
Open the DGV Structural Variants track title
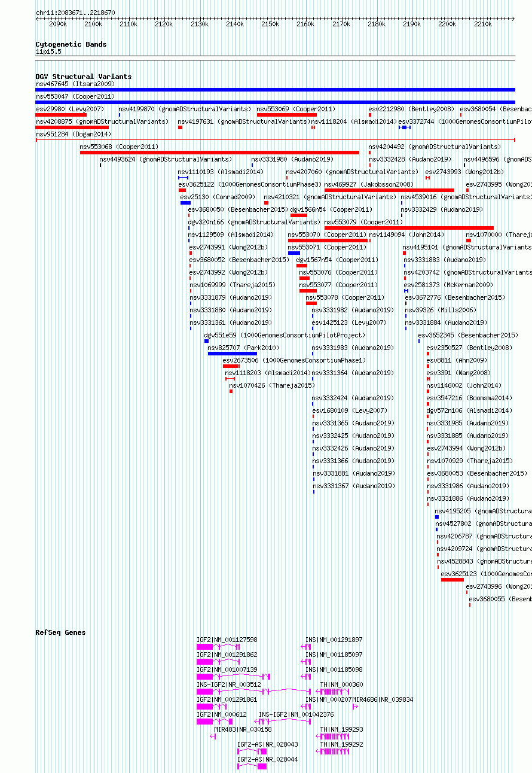[x=83, y=77]
